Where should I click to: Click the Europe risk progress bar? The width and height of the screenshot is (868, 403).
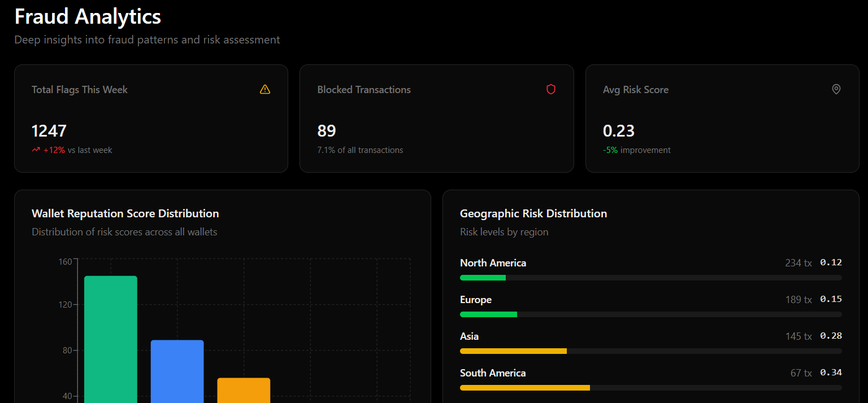(x=651, y=314)
